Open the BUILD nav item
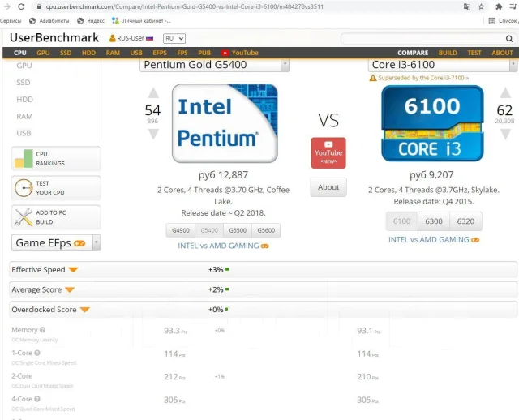519x420 pixels. coord(448,53)
